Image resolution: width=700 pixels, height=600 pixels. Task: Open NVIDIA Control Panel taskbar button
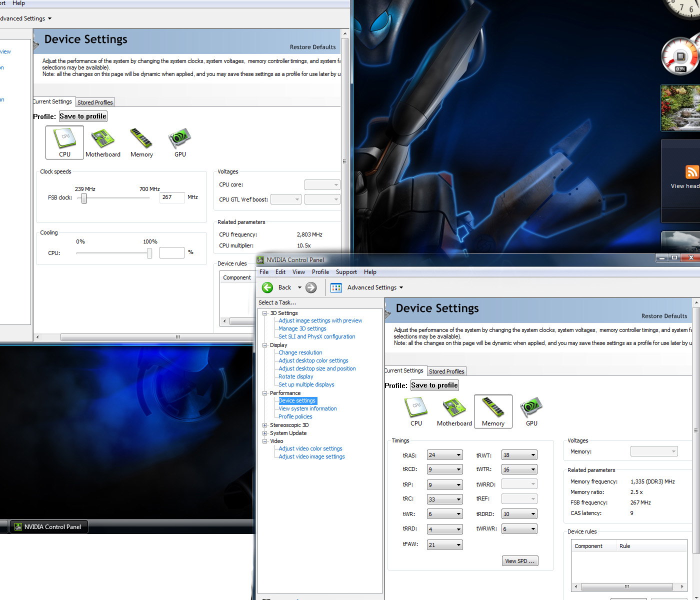(49, 526)
